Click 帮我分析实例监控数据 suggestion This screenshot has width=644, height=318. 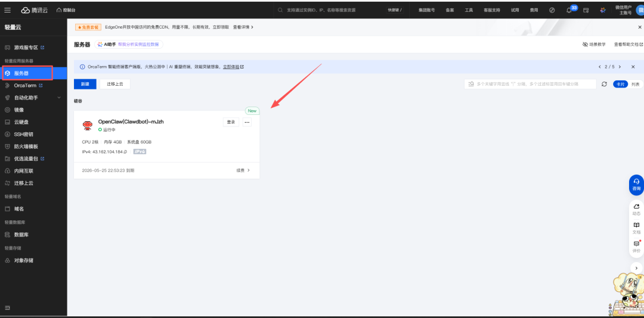[140, 44]
